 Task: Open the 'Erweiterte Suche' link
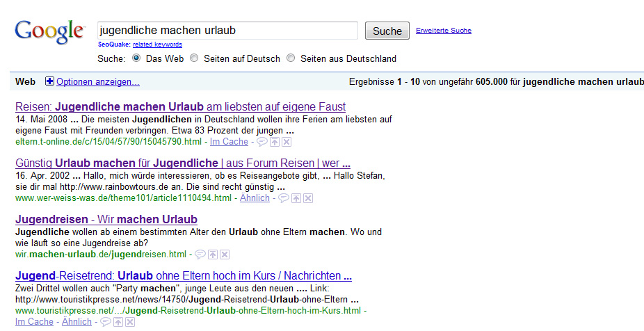tap(444, 31)
